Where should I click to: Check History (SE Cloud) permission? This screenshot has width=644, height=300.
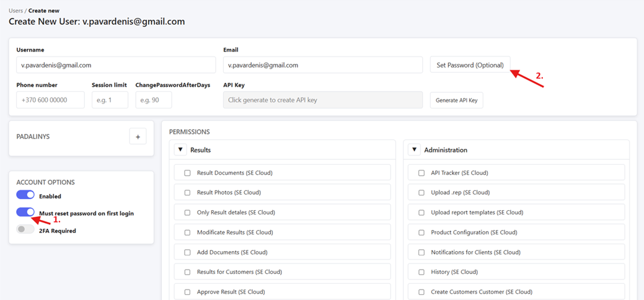click(x=421, y=272)
